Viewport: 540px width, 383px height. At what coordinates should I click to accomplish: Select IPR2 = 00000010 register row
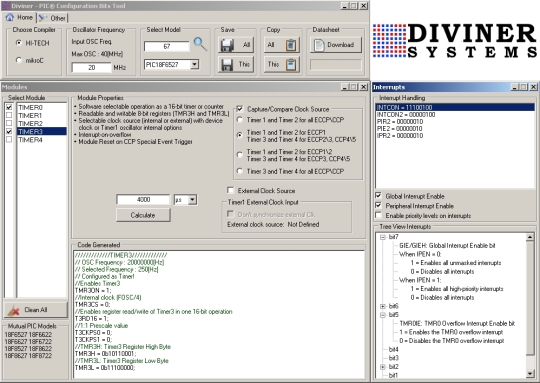click(x=455, y=135)
